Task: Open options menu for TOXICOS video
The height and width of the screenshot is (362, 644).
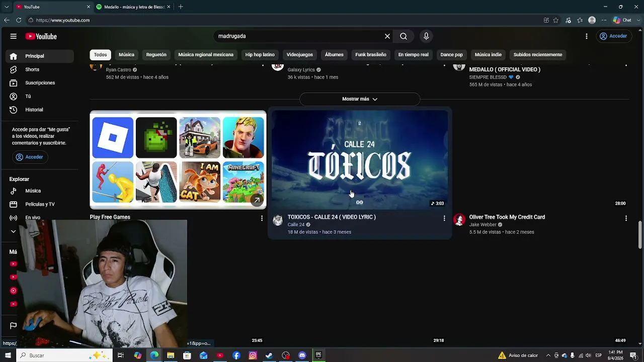Action: coord(444,218)
